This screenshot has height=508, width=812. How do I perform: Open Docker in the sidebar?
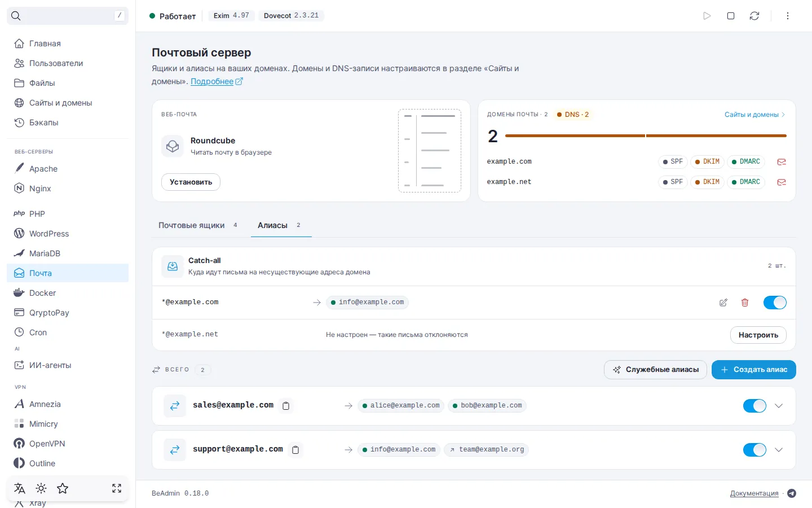(x=68, y=293)
